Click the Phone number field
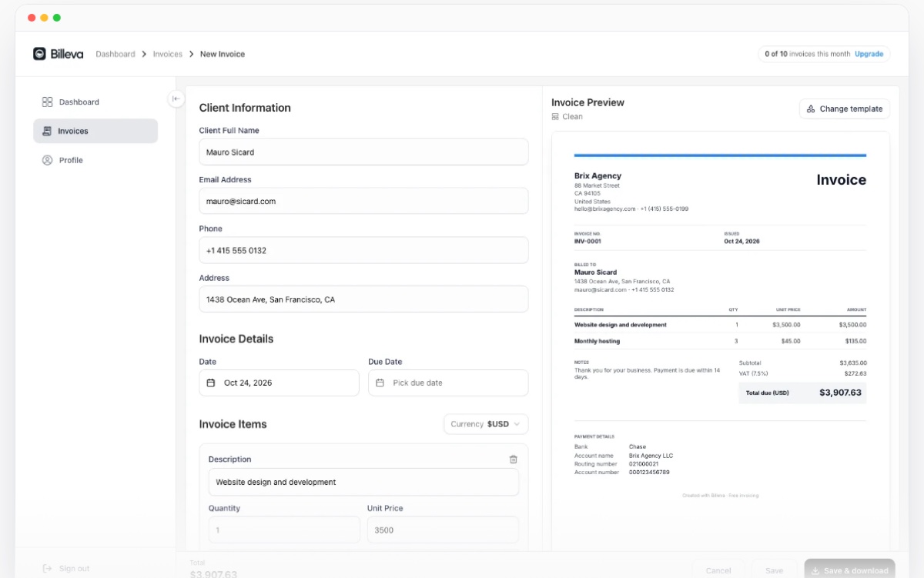Viewport: 924px width, 578px height. point(363,251)
